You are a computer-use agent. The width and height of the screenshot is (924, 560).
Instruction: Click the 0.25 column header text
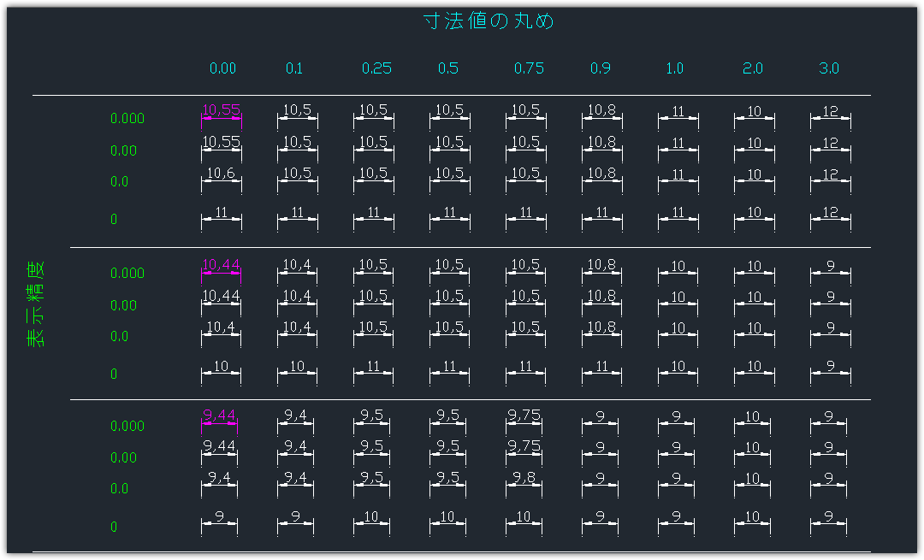pos(376,68)
